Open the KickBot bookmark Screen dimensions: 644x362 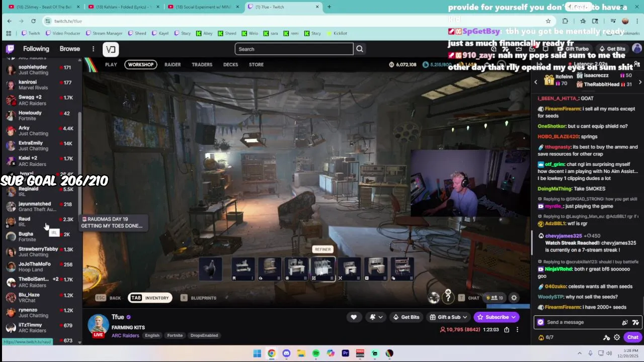pos(336,33)
